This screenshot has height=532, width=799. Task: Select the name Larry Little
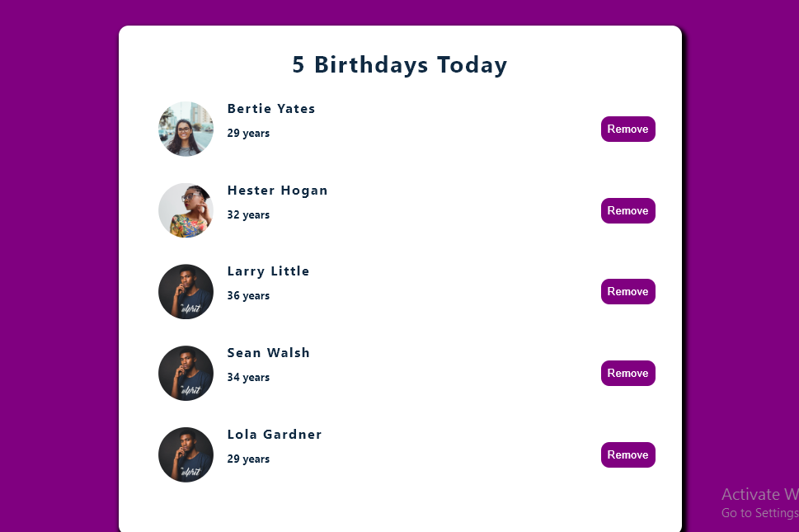(268, 271)
